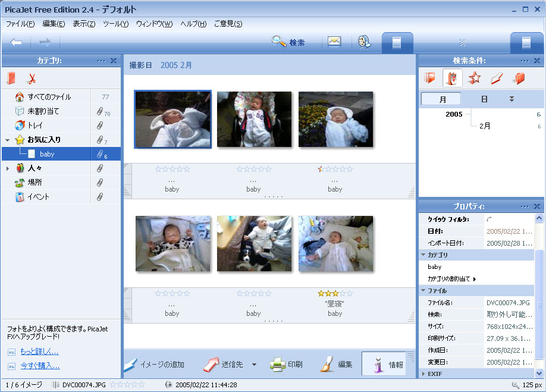Select the calendar date search icon
546x392 pixels.
point(452,79)
